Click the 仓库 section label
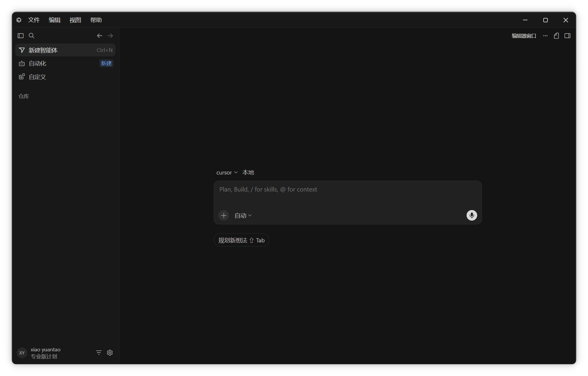588x376 pixels. (24, 96)
